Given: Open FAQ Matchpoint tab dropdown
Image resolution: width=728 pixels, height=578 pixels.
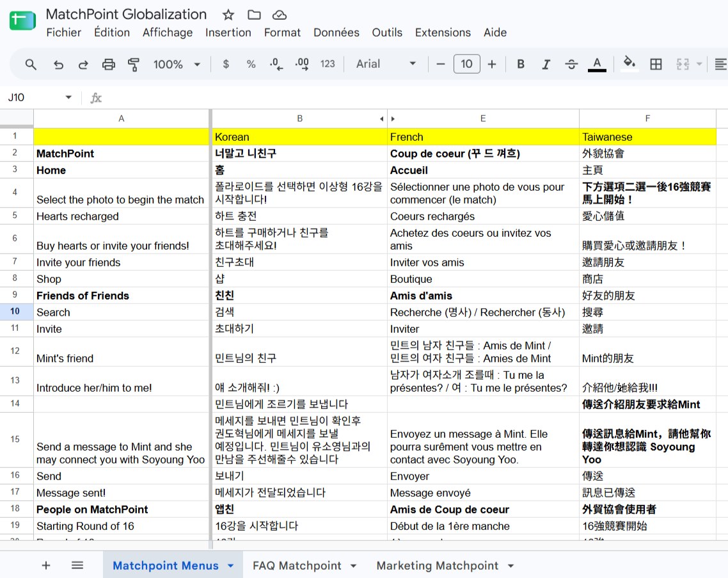Looking at the screenshot, I should click(x=353, y=565).
